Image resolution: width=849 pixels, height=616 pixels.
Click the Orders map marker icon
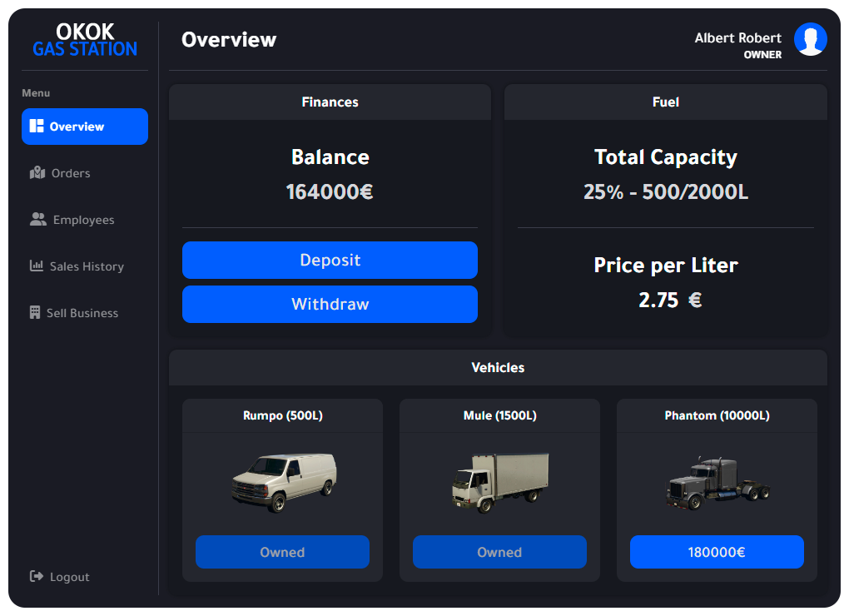click(37, 173)
